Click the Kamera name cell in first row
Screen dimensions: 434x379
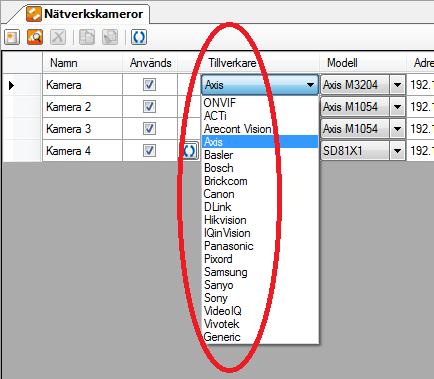[82, 85]
